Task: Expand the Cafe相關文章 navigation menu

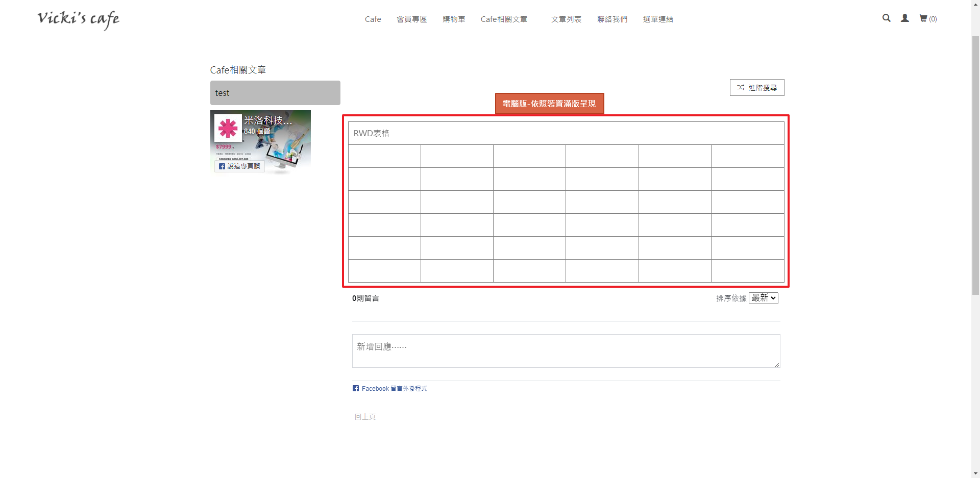Action: (x=504, y=19)
